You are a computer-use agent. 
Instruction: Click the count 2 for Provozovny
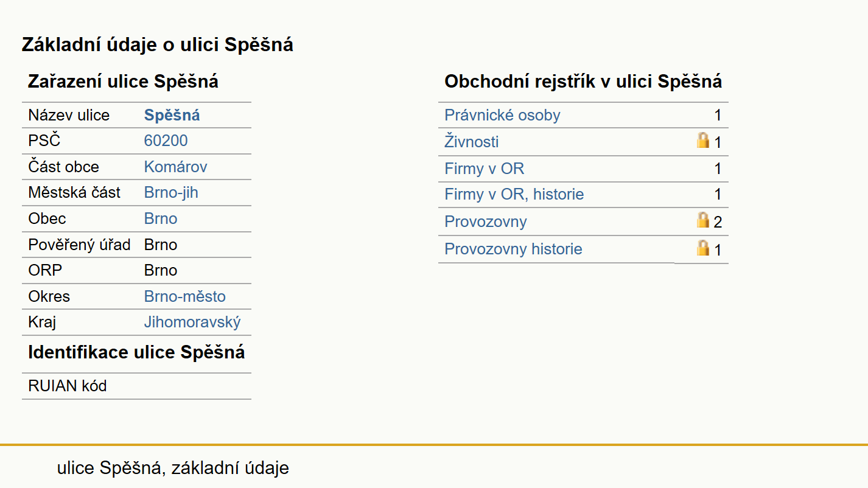click(x=718, y=222)
